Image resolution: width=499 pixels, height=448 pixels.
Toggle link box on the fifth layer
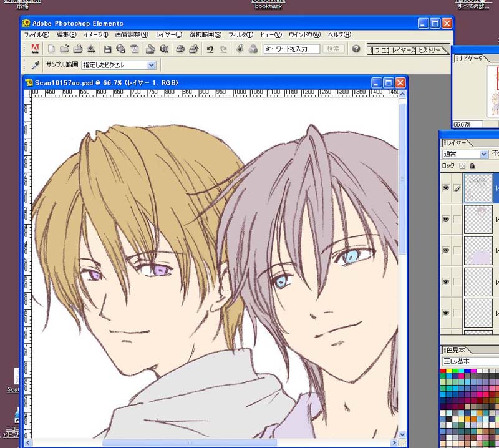(457, 313)
